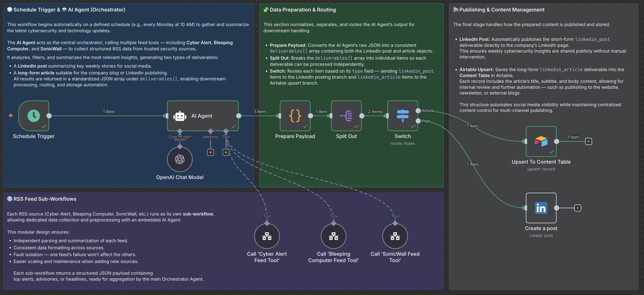
Task: Add another Tool with plus button
Action: [226, 152]
